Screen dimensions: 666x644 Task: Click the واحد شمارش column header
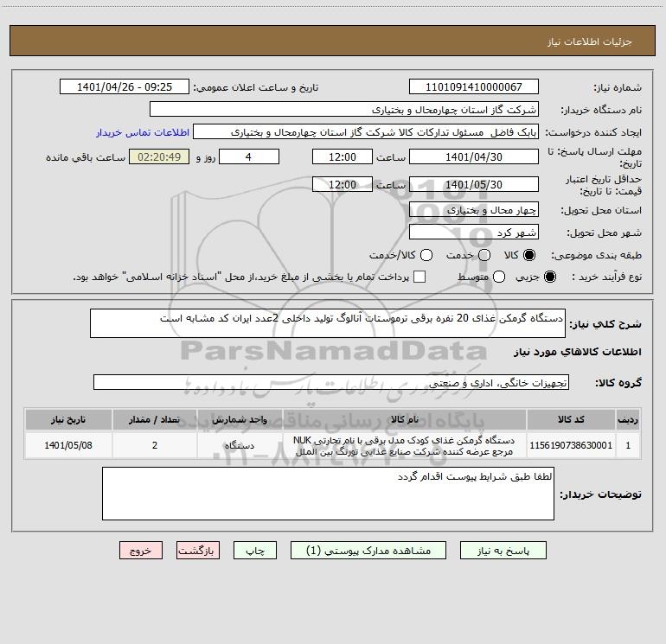coord(240,420)
